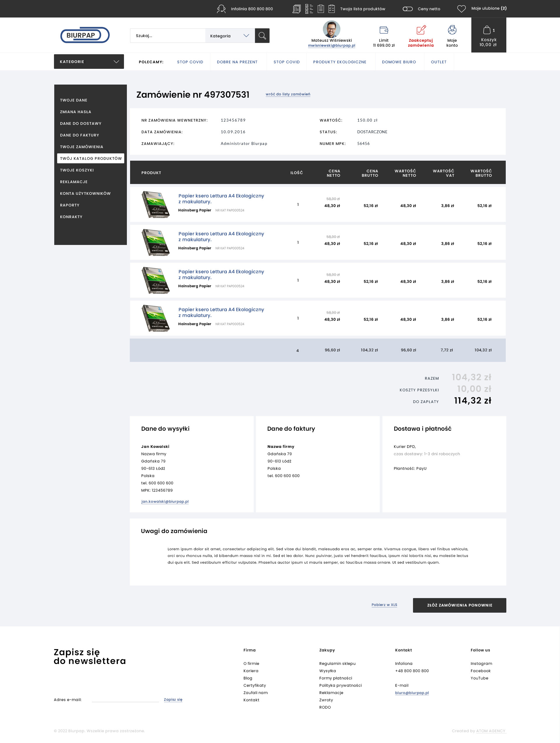Open Moje konto user icon

coord(452,30)
